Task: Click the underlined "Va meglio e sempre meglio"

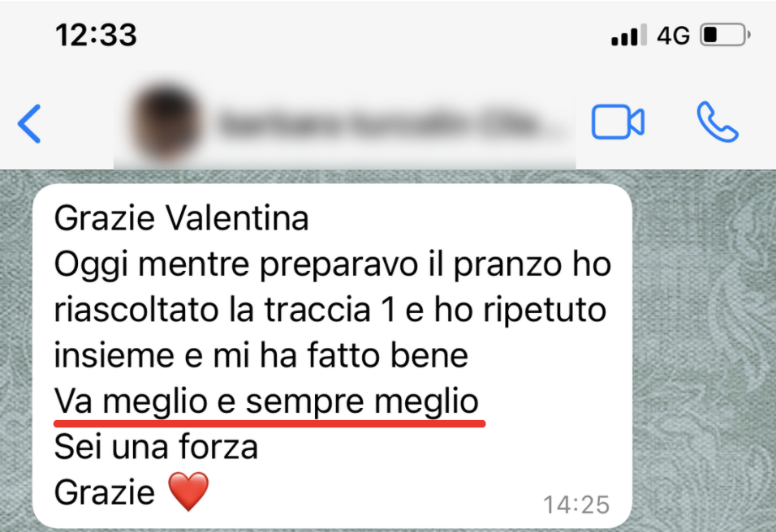Action: [266, 401]
